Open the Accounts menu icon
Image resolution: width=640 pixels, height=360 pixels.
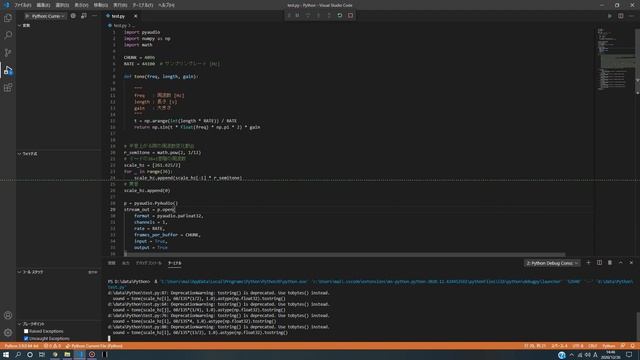(8, 315)
